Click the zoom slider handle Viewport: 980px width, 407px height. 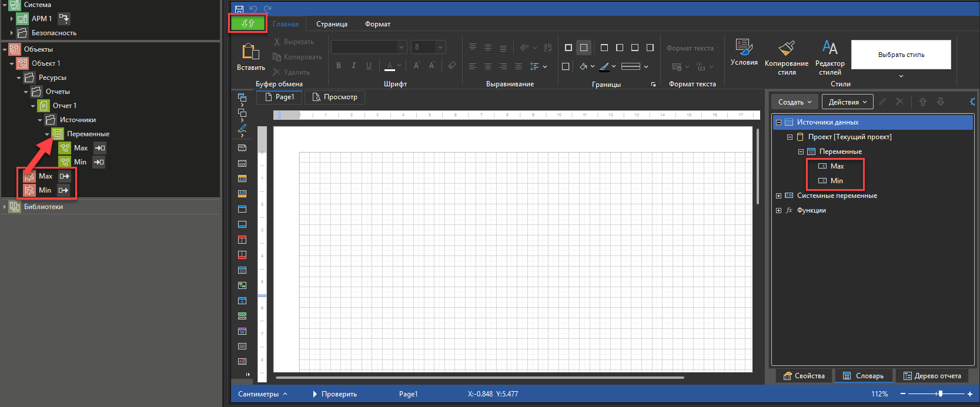(x=941, y=393)
